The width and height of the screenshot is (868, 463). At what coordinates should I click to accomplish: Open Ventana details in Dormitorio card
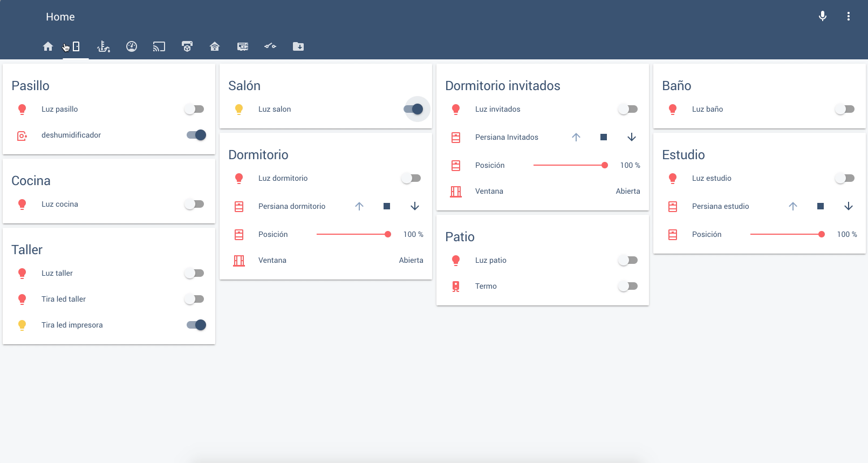[x=272, y=260]
